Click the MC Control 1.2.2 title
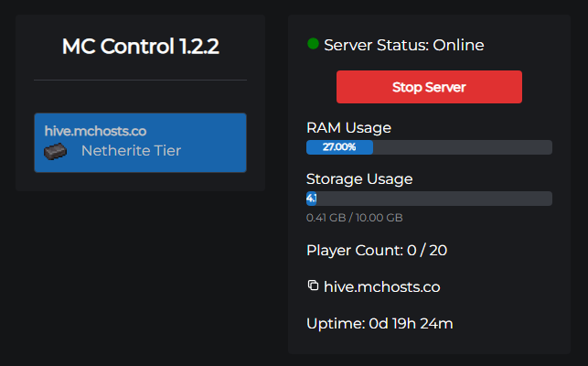The image size is (588, 366). (x=140, y=46)
